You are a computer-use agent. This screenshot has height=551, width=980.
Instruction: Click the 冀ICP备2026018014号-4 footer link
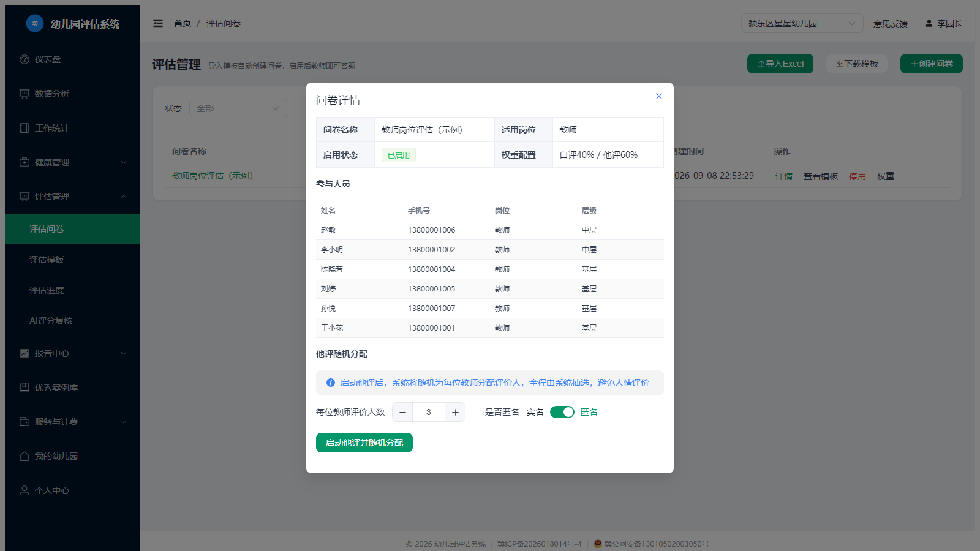(x=540, y=544)
